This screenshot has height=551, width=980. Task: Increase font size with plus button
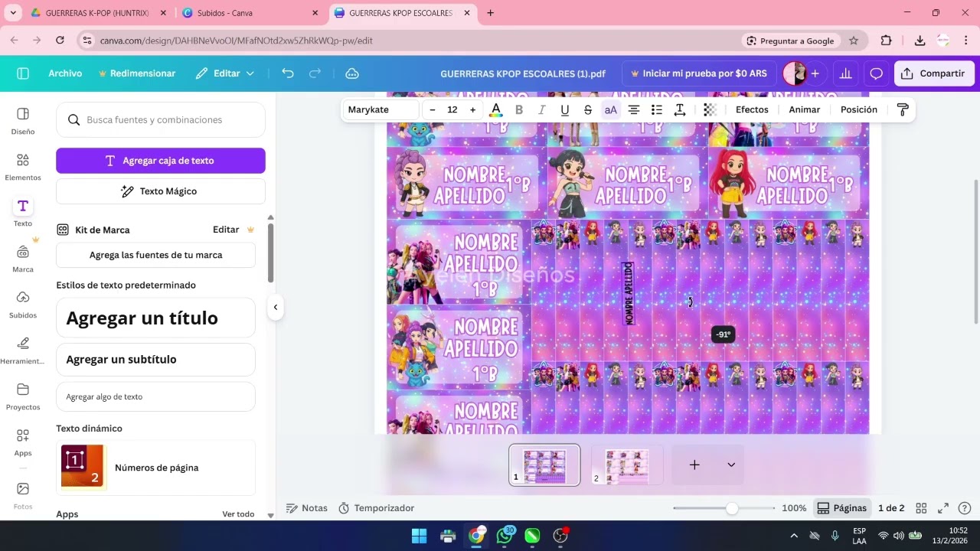tap(472, 109)
